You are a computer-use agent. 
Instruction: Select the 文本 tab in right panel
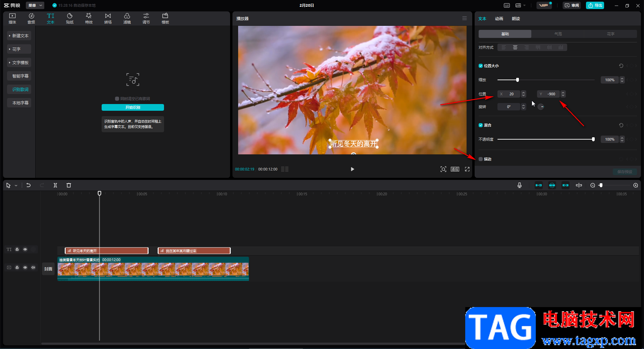point(482,19)
